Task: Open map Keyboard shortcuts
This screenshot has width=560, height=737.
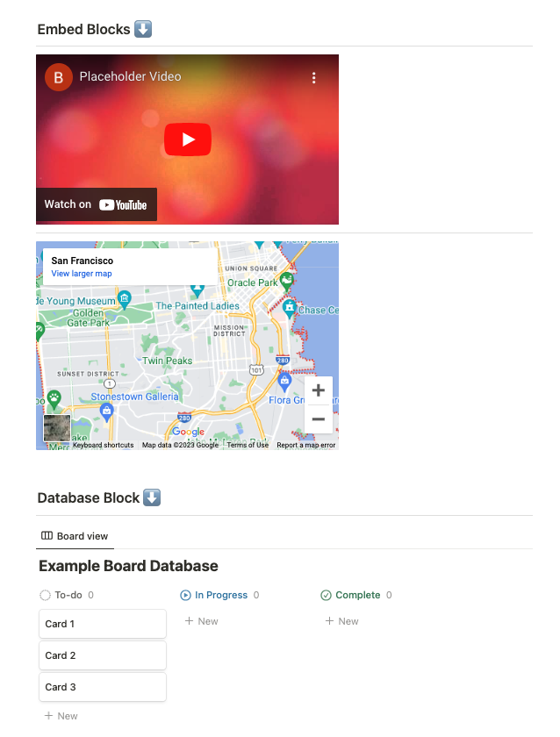Action: pyautogui.click(x=103, y=445)
